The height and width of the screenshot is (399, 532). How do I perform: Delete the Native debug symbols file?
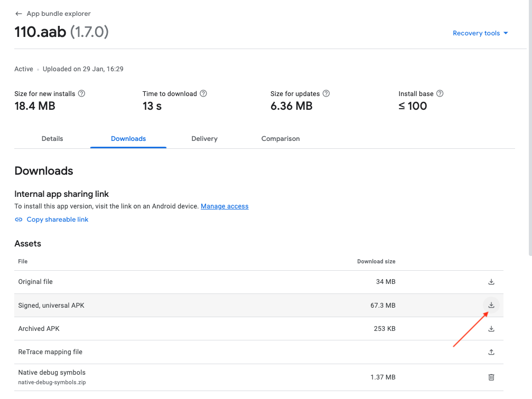491,377
